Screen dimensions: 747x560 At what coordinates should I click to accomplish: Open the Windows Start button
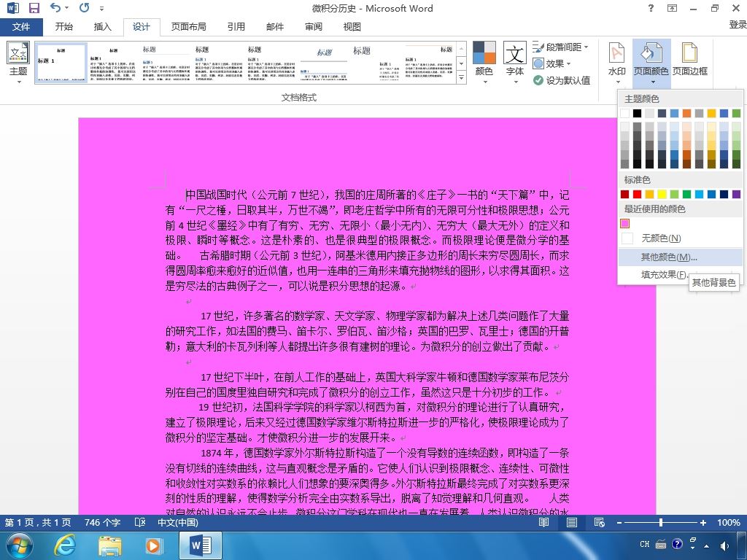(x=19, y=545)
